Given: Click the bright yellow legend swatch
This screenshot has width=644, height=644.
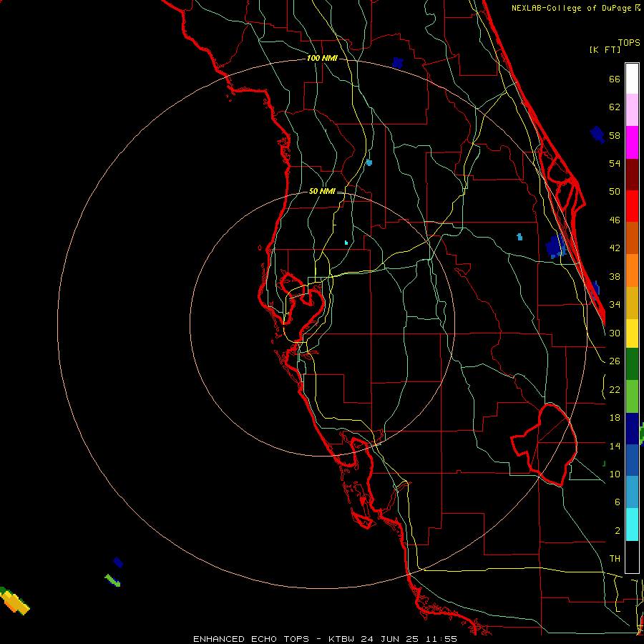Looking at the screenshot, I should pyautogui.click(x=632, y=333).
